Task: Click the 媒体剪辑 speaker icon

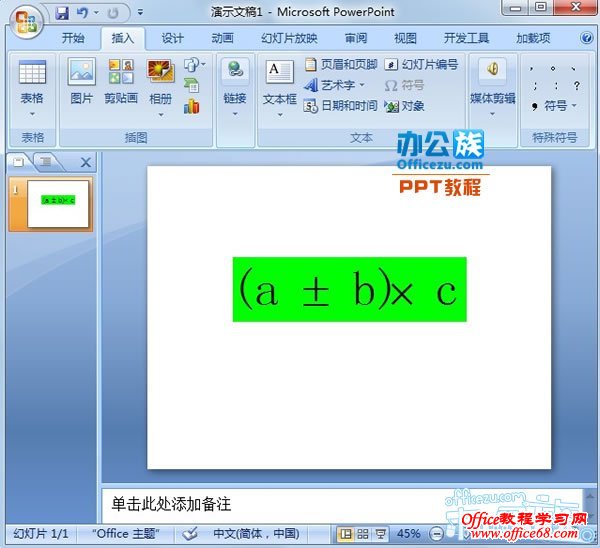Action: tap(492, 70)
